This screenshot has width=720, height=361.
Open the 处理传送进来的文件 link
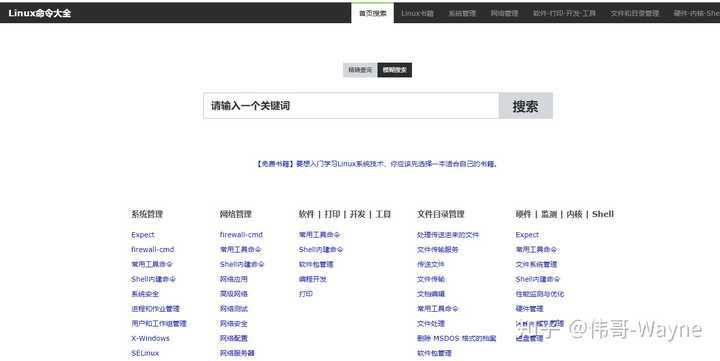coord(448,235)
